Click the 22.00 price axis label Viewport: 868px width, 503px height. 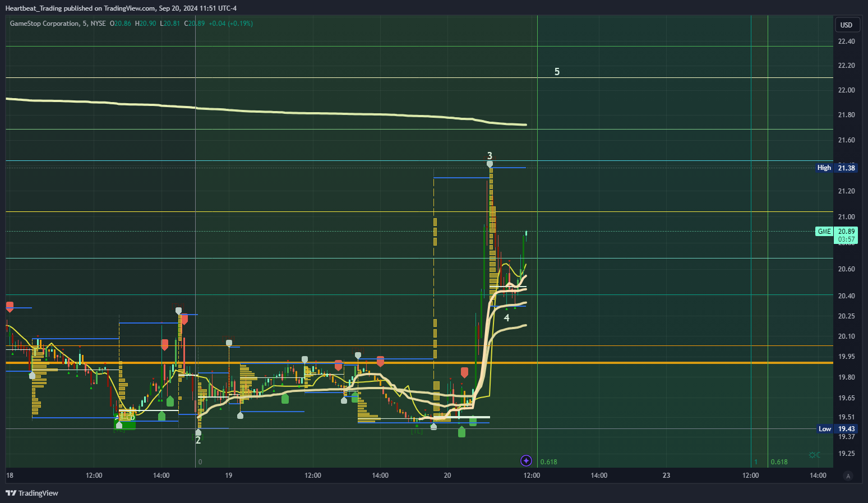point(846,90)
